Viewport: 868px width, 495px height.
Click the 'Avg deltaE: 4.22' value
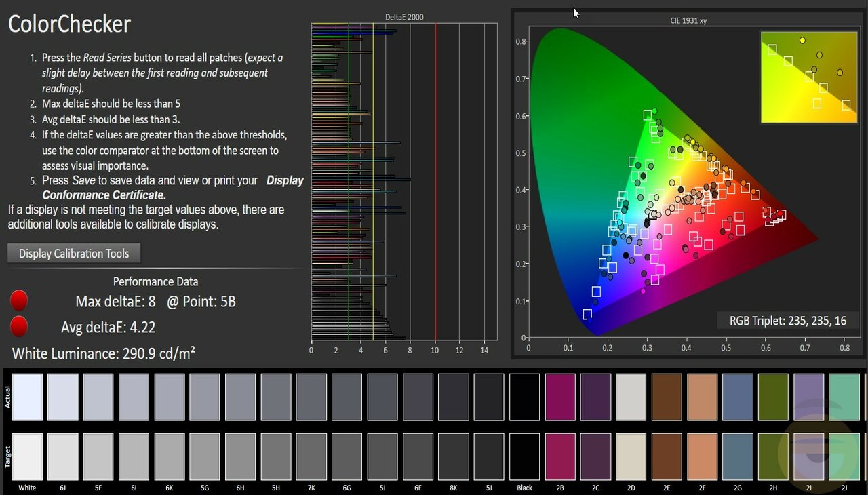[108, 328]
